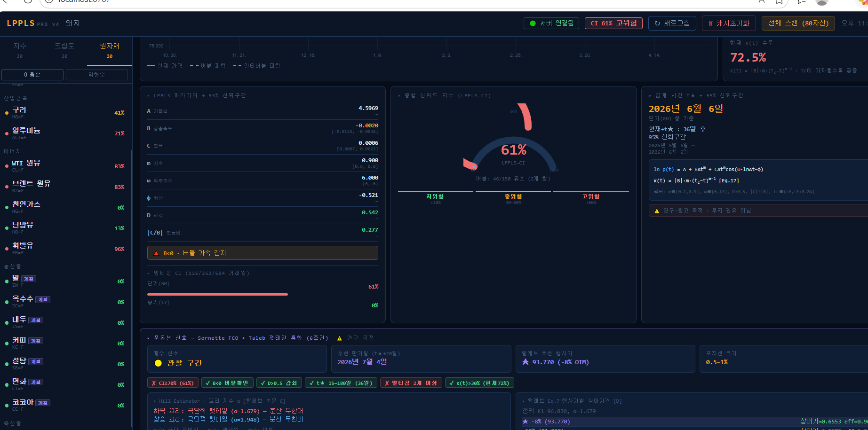This screenshot has width=868, height=430.
Task: Choose 대두 (ZS=F) asset
Action: pyautogui.click(x=65, y=322)
